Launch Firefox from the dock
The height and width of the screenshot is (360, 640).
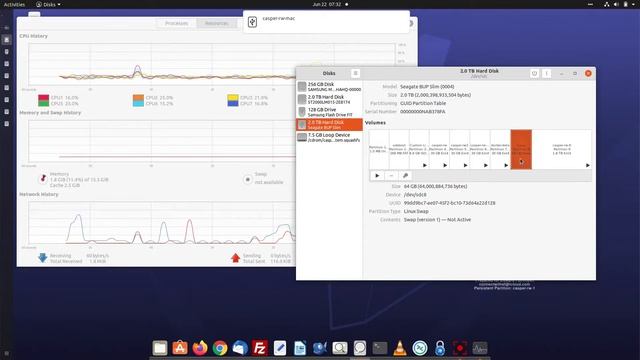click(x=200, y=348)
